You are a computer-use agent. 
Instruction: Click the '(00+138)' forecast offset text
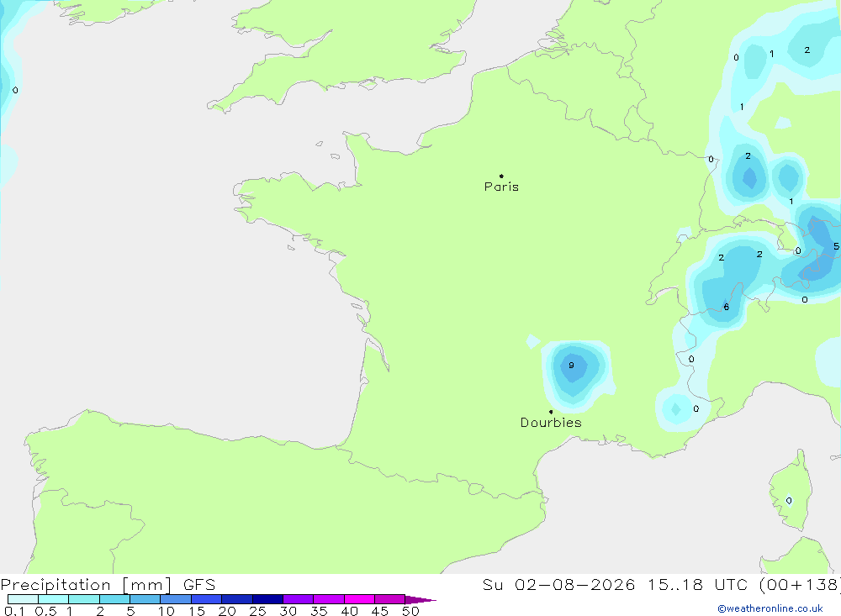point(800,585)
